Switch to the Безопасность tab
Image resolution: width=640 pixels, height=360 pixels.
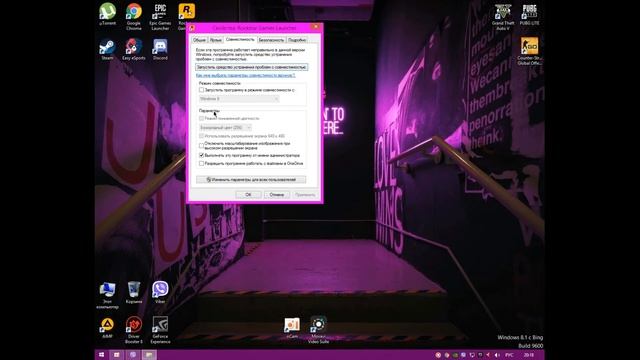271,40
